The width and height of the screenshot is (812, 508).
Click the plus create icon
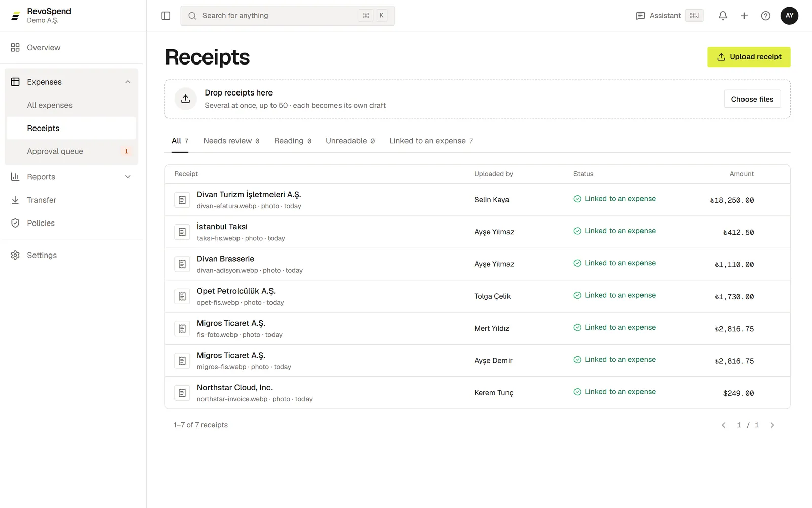(744, 16)
